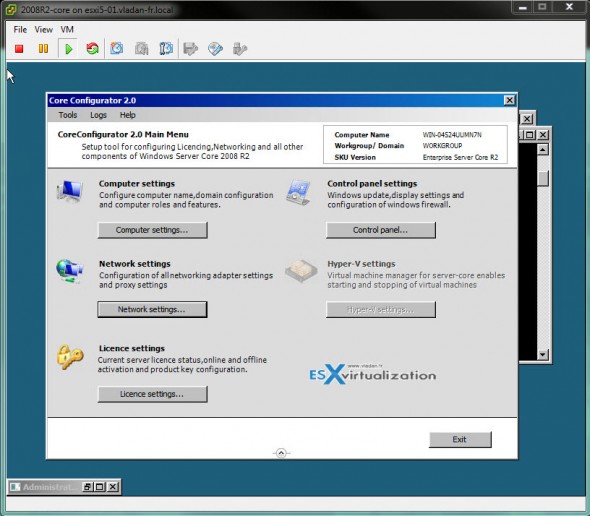The width and height of the screenshot is (590, 516).
Task: Open the Licence settings... button
Action: coord(152,394)
